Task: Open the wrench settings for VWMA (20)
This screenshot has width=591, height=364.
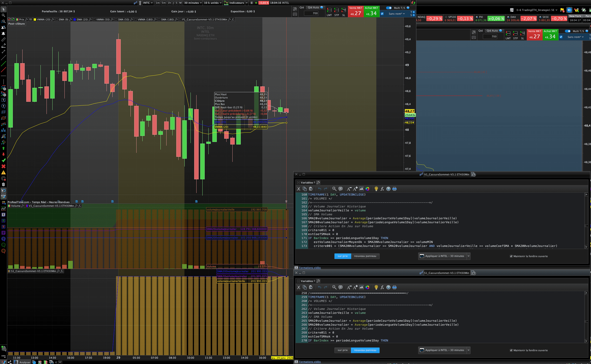Action: [x=53, y=20]
